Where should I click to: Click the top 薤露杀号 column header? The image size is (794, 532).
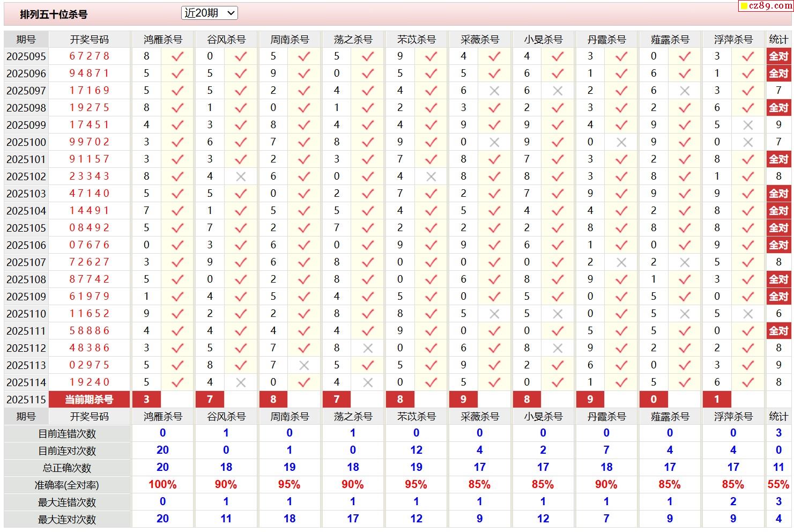click(670, 40)
